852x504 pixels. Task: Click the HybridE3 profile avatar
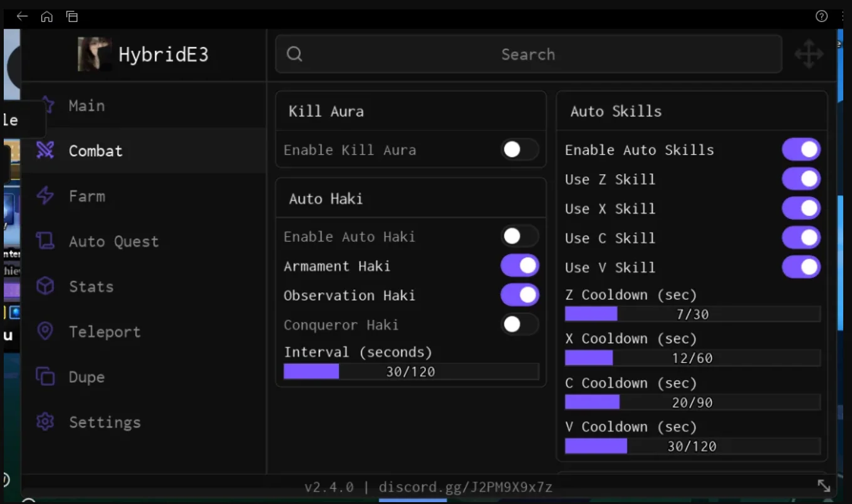click(x=94, y=54)
